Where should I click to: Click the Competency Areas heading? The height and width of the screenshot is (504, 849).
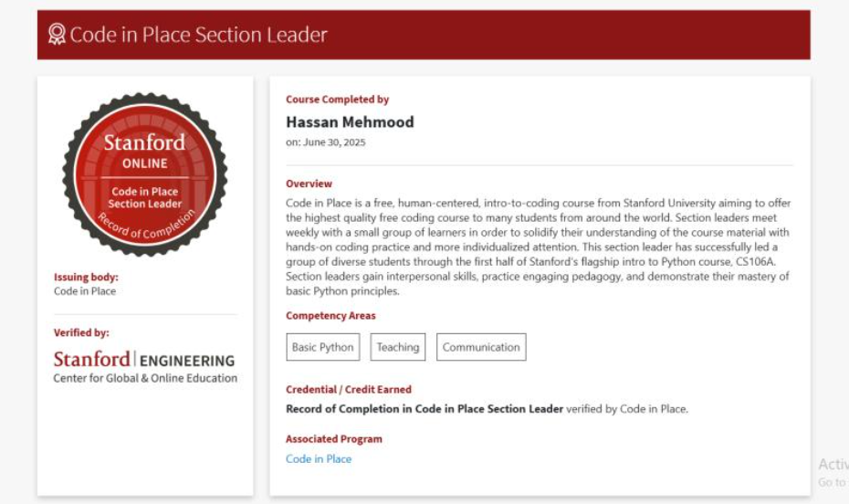pyautogui.click(x=330, y=316)
